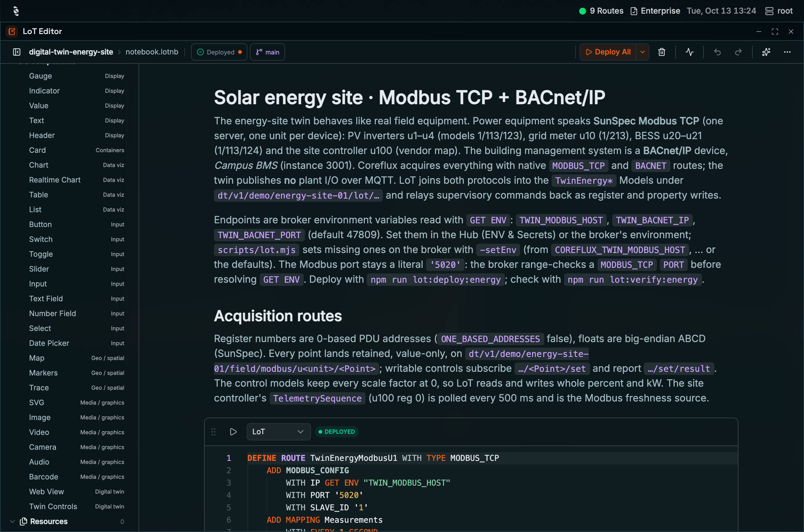Screen dimensions: 804x532
Task: Open the Deploy All dropdown arrow
Action: coord(643,52)
